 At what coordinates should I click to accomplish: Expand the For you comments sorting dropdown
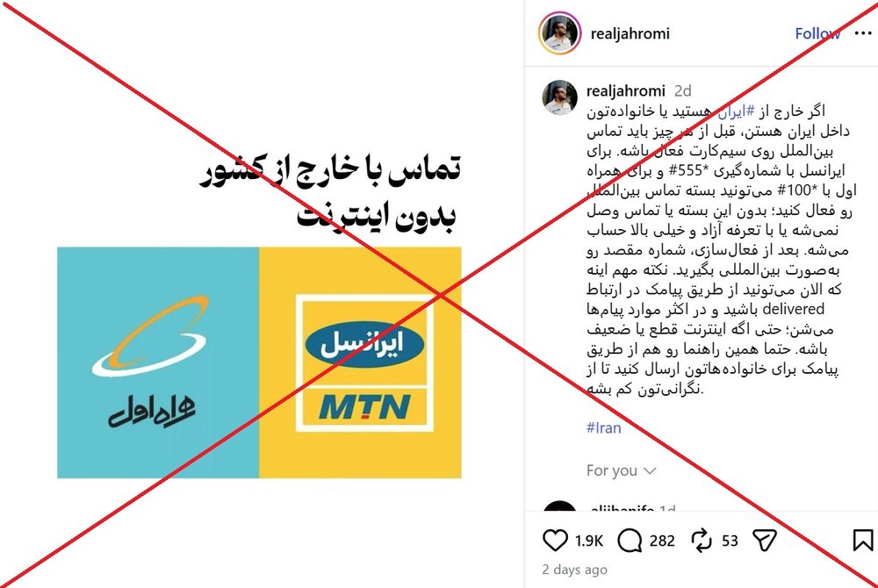coord(621,470)
